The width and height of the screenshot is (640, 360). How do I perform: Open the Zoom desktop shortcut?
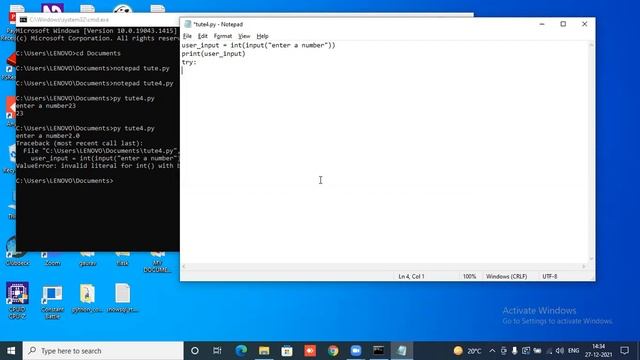(52, 259)
